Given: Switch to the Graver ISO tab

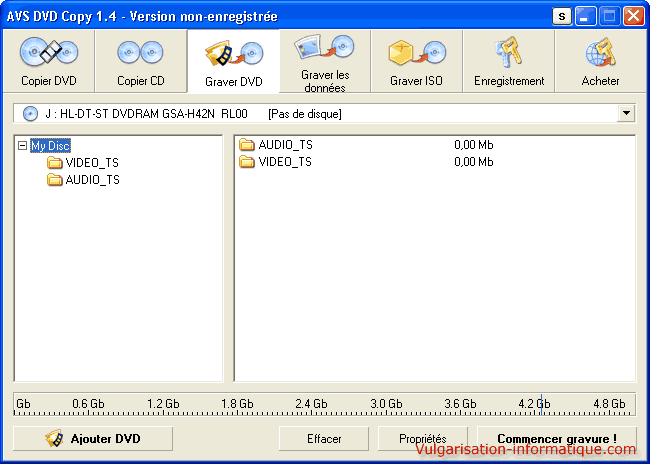Looking at the screenshot, I should pos(417,61).
